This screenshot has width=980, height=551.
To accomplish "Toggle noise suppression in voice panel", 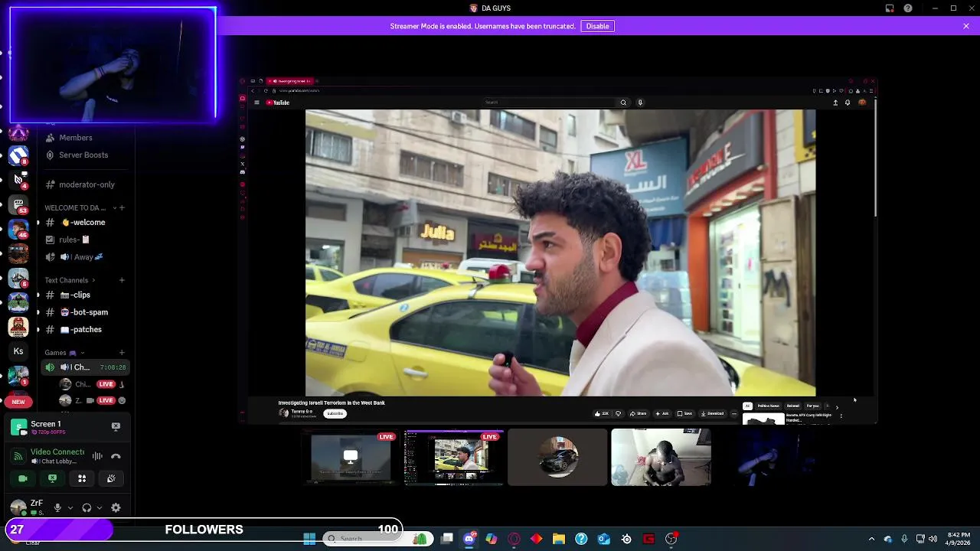I will click(97, 456).
